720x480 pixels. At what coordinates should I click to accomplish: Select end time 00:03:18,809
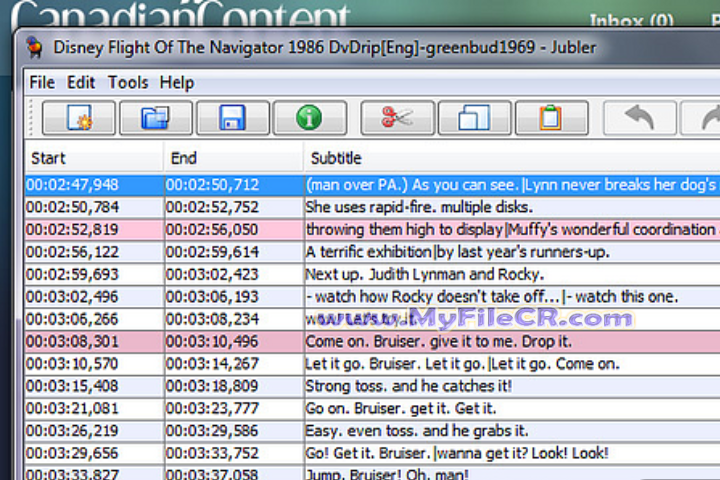[212, 386]
